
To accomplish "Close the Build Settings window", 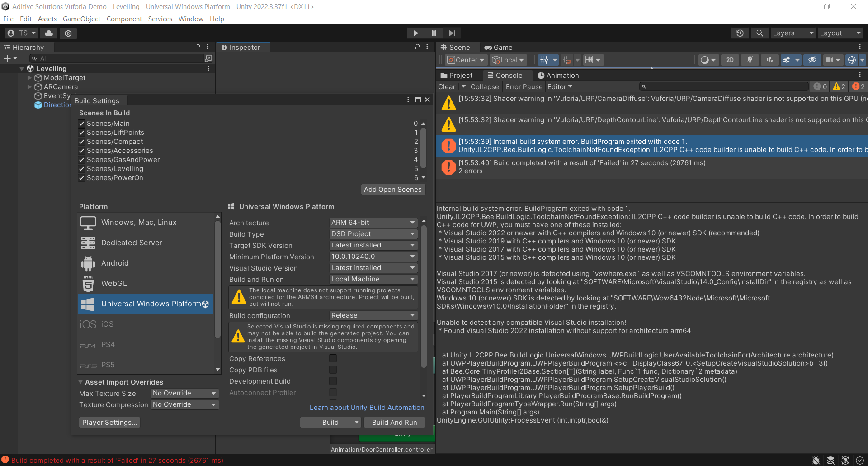I will (x=427, y=100).
